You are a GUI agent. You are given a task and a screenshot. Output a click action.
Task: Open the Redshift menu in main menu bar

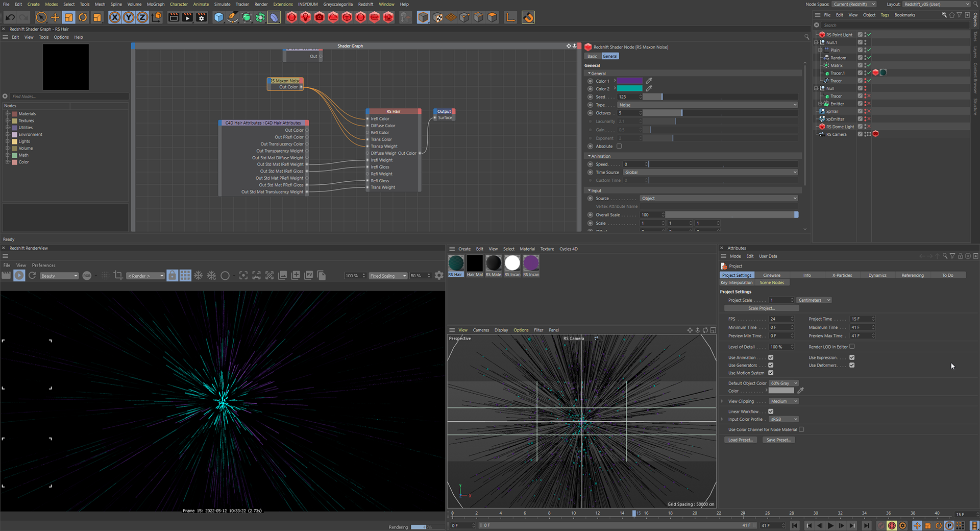pos(365,4)
